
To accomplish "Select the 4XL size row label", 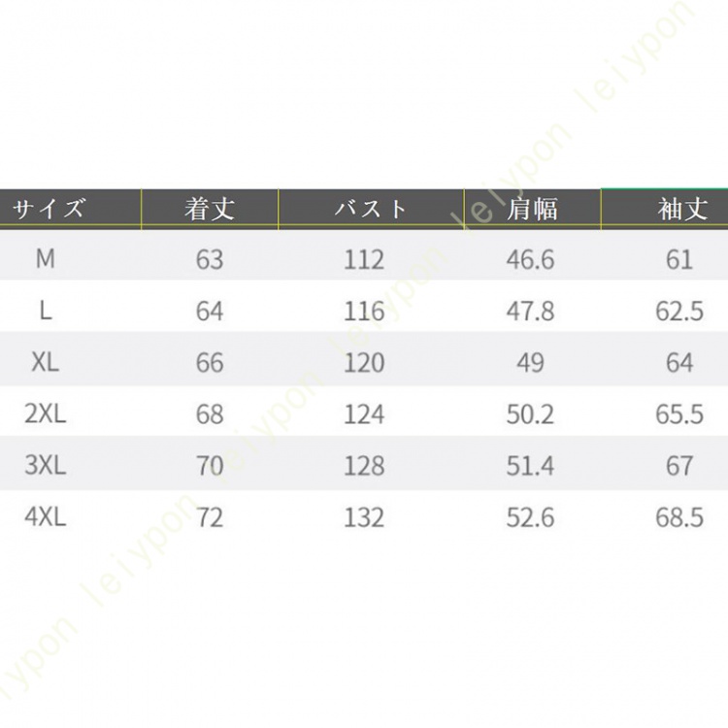I will click(x=46, y=516).
